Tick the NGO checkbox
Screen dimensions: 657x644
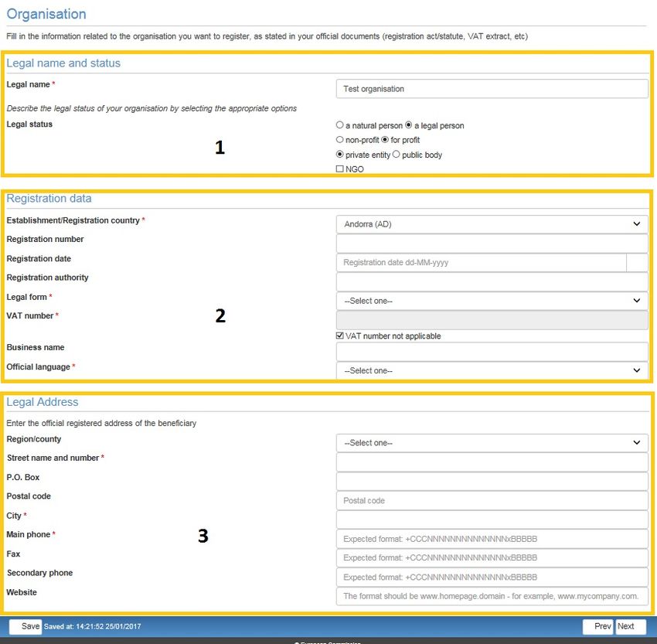(340, 169)
